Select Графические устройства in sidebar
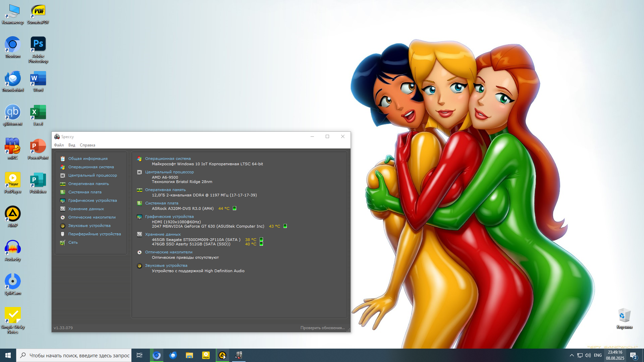 93,200
